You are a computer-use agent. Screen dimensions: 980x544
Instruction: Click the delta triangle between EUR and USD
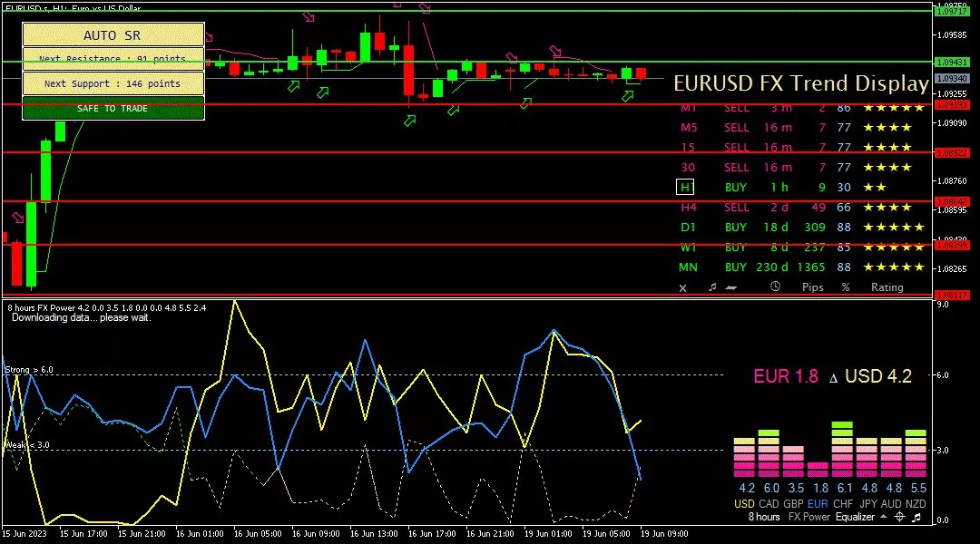coord(832,378)
